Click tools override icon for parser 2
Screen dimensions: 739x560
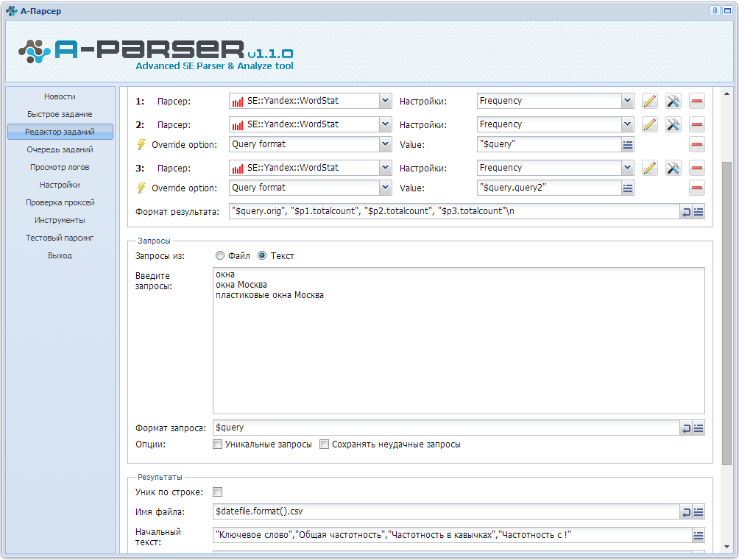(673, 124)
